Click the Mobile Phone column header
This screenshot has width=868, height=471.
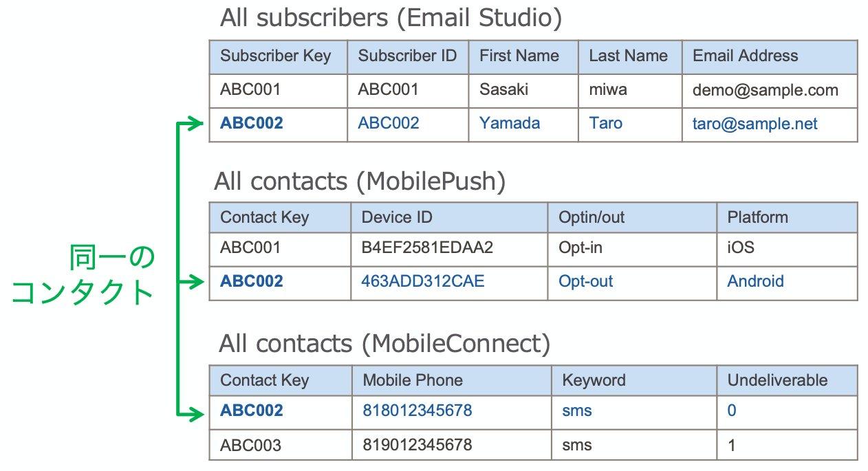pyautogui.click(x=413, y=380)
